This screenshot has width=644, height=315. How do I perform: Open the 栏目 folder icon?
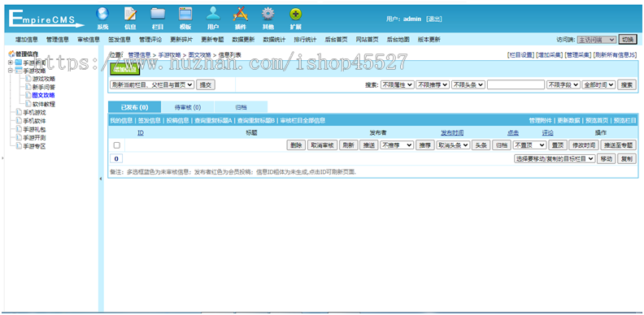click(x=158, y=15)
